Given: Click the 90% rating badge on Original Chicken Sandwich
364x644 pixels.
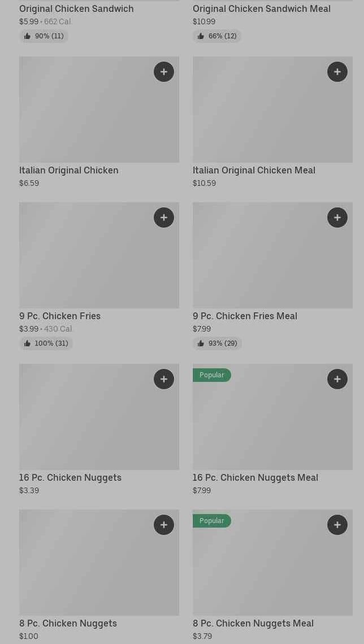Looking at the screenshot, I should coord(44,36).
